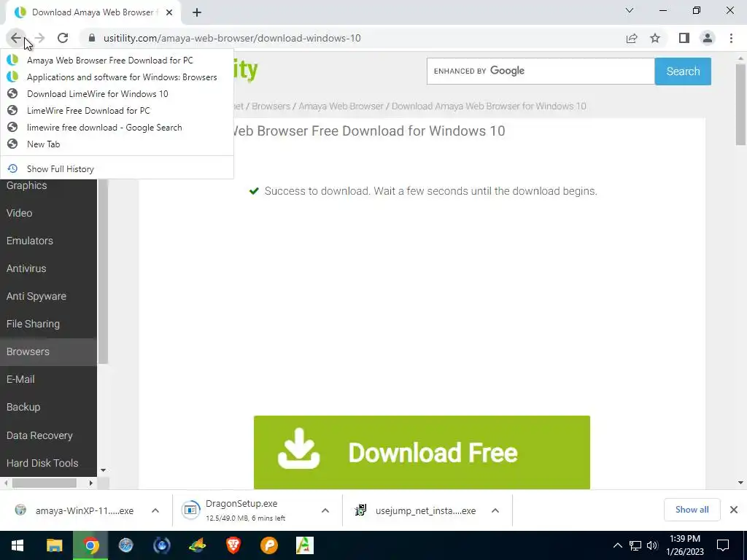Open the Chrome profile avatar
The height and width of the screenshot is (560, 747).
(x=708, y=38)
